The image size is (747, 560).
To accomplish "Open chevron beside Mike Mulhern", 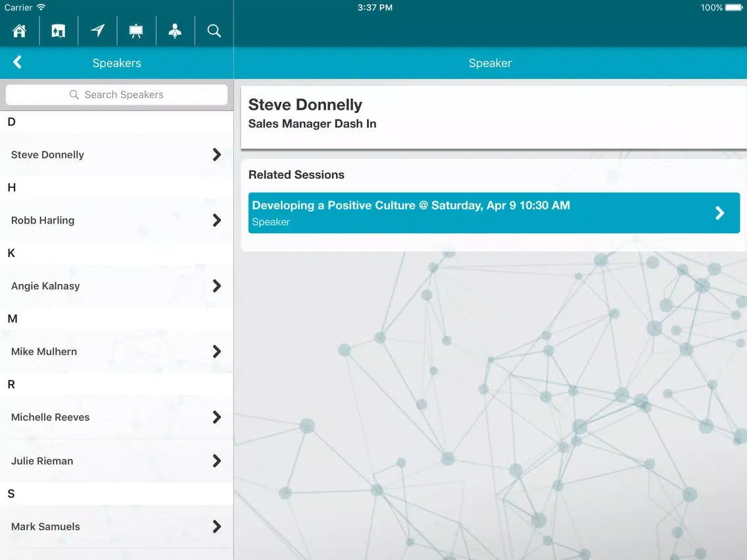I will (x=217, y=352).
